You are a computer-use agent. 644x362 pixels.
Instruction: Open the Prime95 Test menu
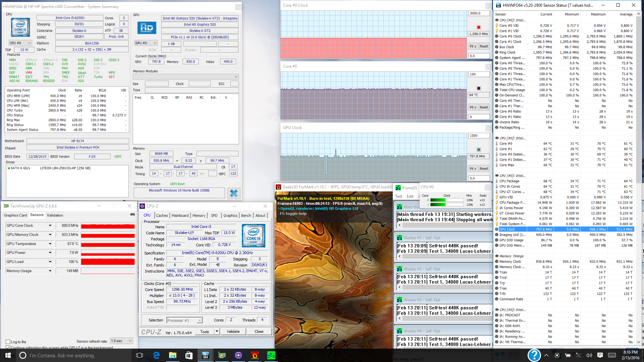point(399,196)
